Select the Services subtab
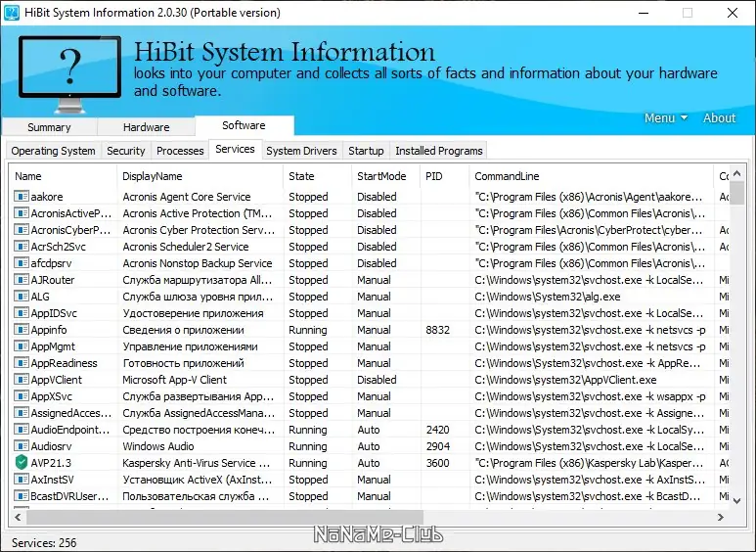Image resolution: width=756 pixels, height=552 pixels. pyautogui.click(x=236, y=149)
